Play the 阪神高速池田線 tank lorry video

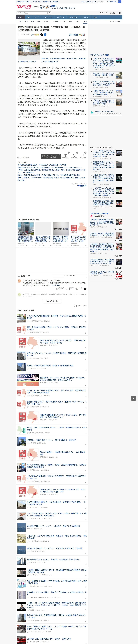pos(119,165)
